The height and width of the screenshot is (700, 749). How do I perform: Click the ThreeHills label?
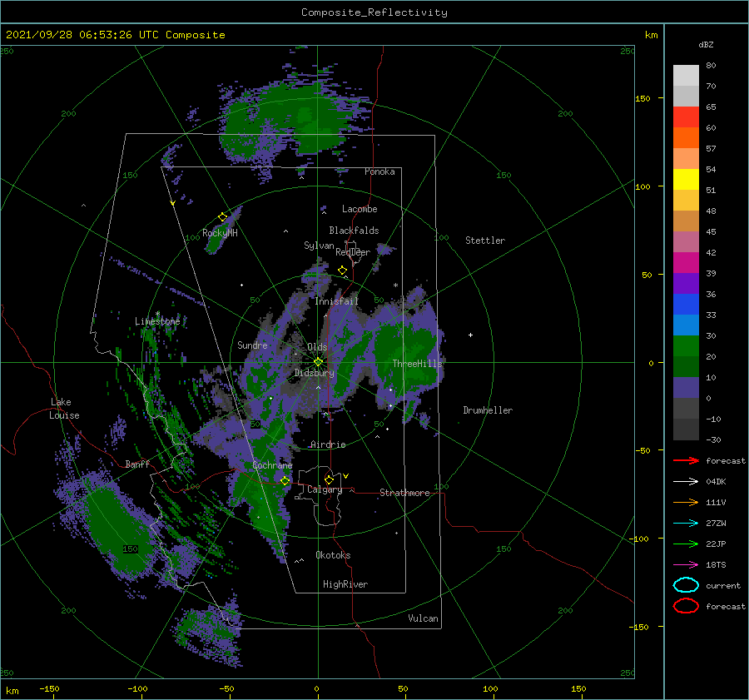click(417, 364)
